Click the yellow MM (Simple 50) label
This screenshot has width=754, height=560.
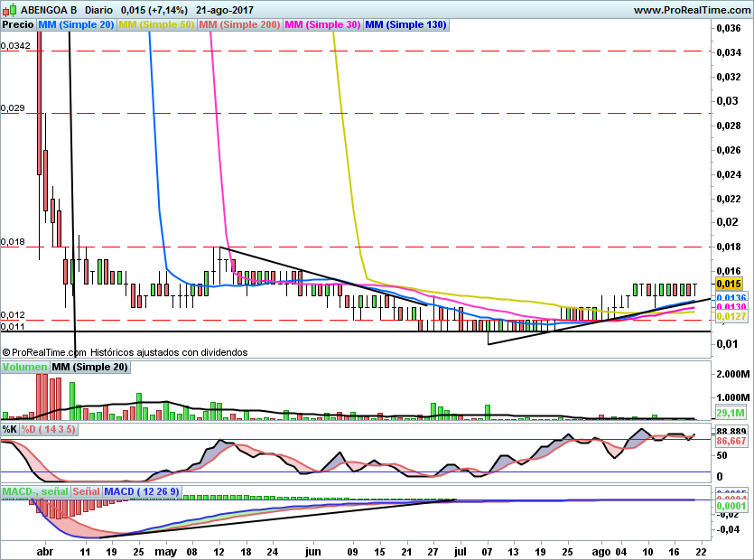(156, 25)
